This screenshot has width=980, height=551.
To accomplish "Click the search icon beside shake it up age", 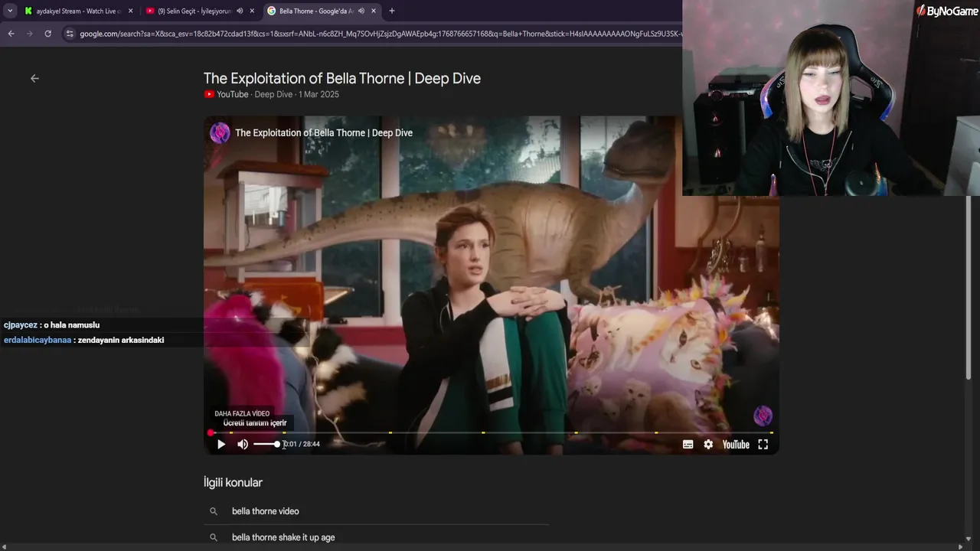I will click(x=214, y=537).
